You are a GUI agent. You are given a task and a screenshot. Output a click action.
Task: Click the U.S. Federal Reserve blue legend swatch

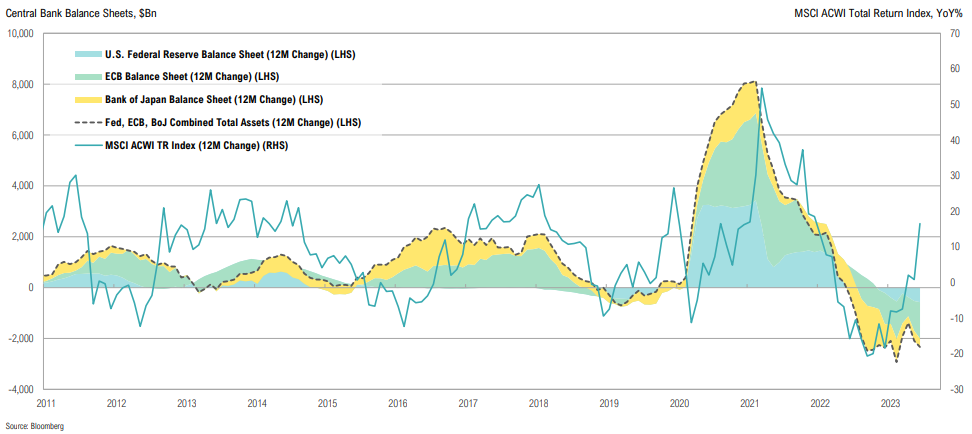[x=87, y=53]
